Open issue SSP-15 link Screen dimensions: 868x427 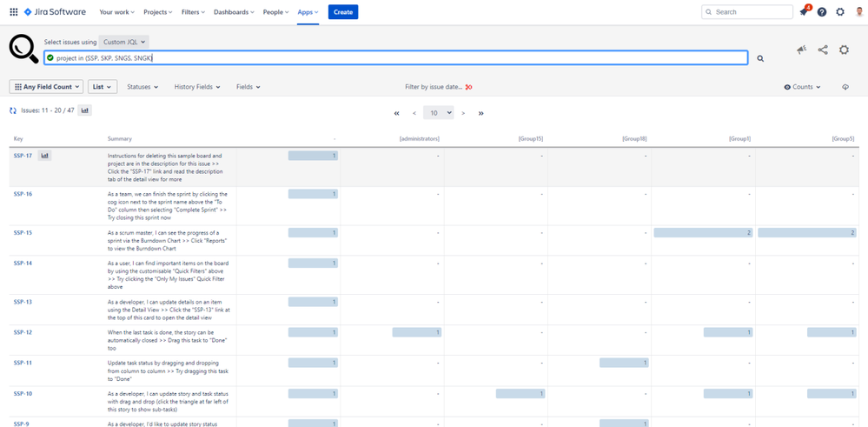23,232
